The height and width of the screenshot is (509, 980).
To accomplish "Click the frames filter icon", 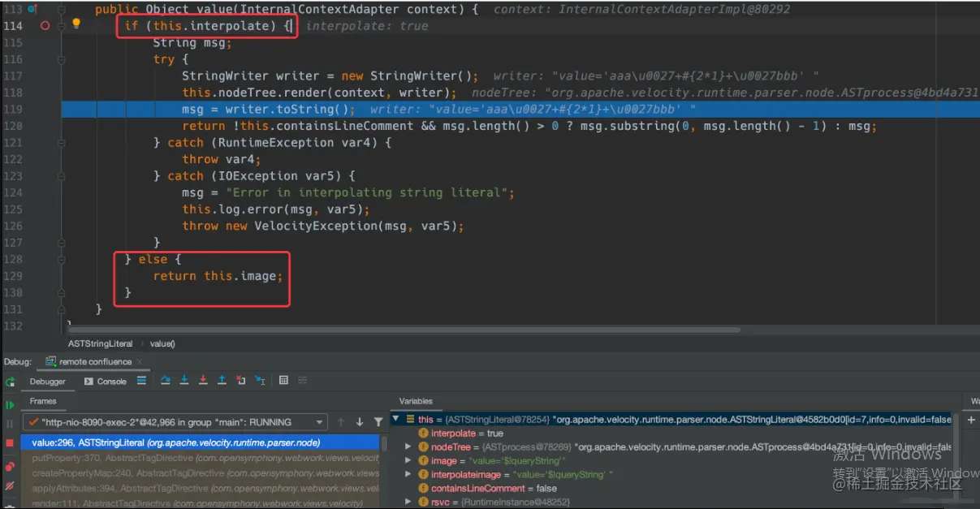I will tap(378, 422).
